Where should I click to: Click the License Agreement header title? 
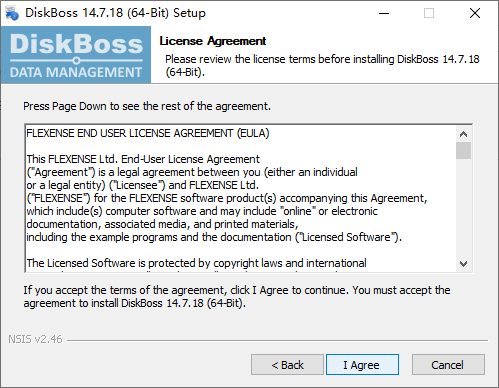click(213, 41)
